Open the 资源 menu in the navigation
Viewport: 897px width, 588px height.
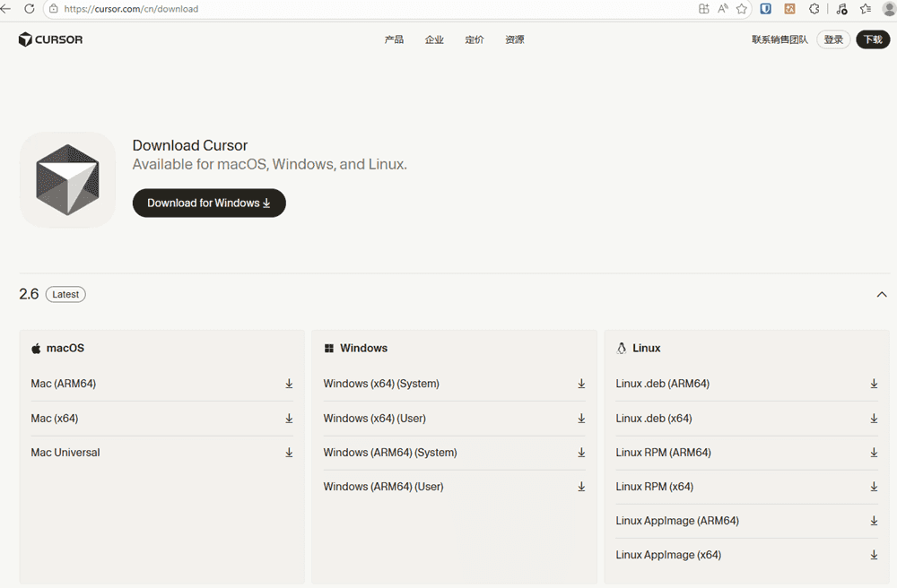514,39
